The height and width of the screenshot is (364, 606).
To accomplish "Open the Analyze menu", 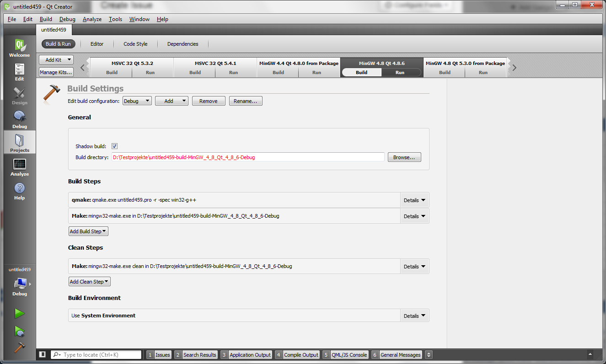I will point(92,19).
